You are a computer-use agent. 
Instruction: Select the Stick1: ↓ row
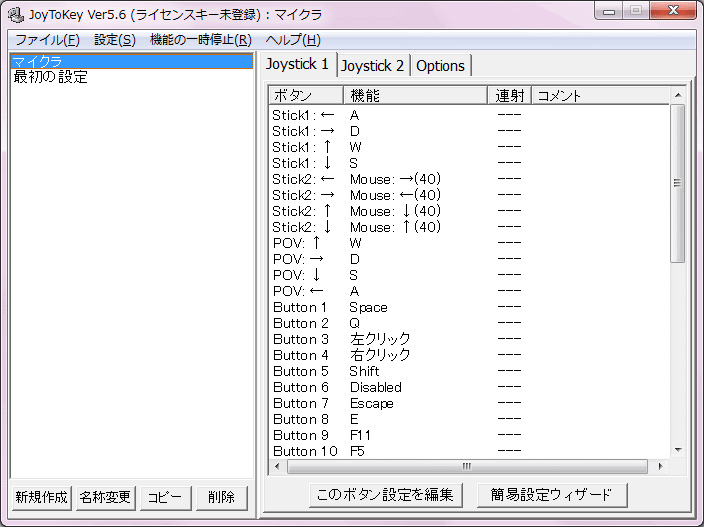pos(469,163)
